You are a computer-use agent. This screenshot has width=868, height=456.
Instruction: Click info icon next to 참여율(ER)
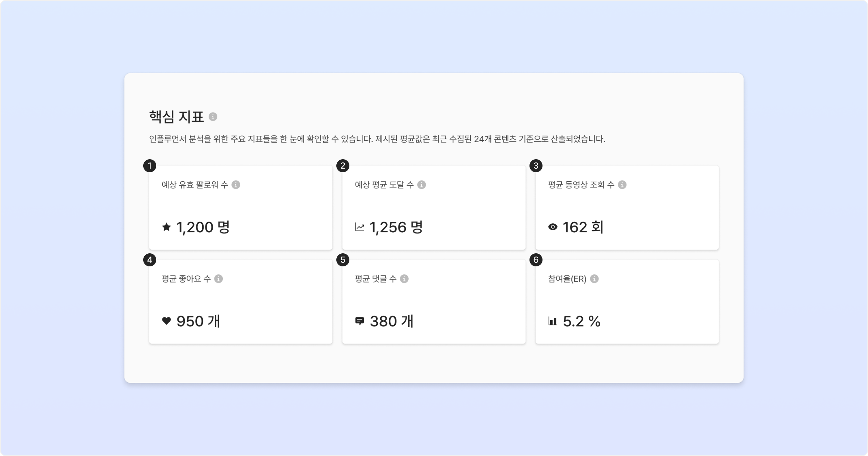[x=594, y=279]
